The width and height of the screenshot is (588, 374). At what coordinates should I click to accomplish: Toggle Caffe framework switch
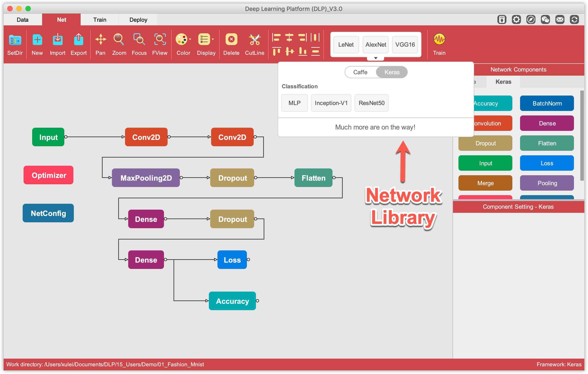[x=359, y=72]
